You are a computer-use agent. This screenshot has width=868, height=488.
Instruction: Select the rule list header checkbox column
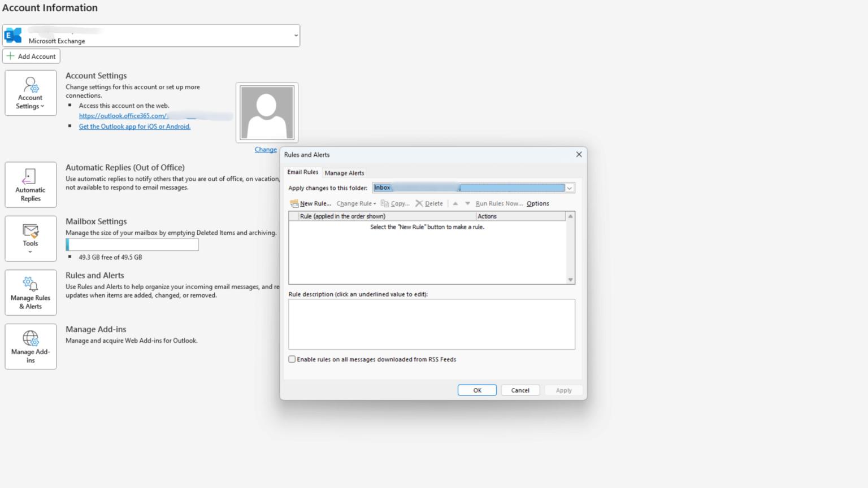293,216
